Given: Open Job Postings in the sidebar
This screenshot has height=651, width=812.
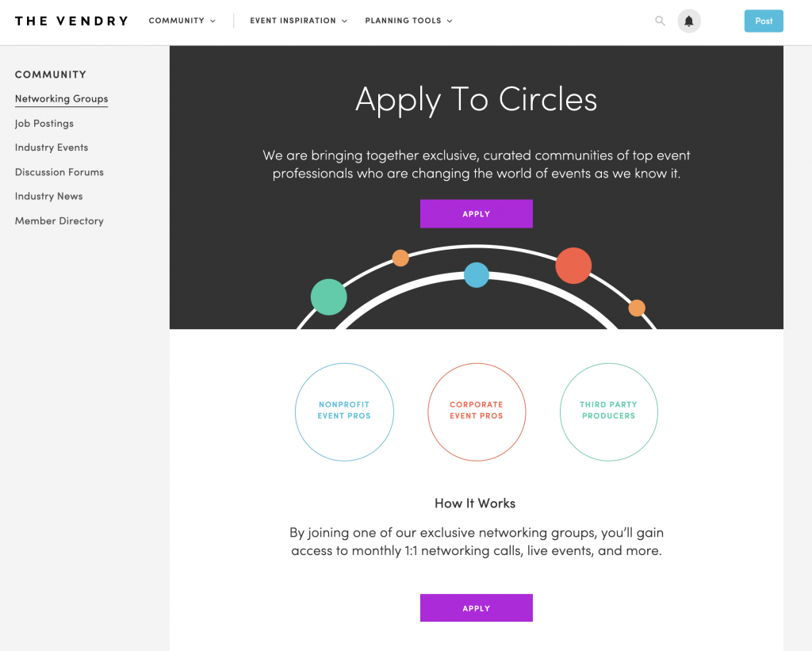Looking at the screenshot, I should pyautogui.click(x=44, y=123).
